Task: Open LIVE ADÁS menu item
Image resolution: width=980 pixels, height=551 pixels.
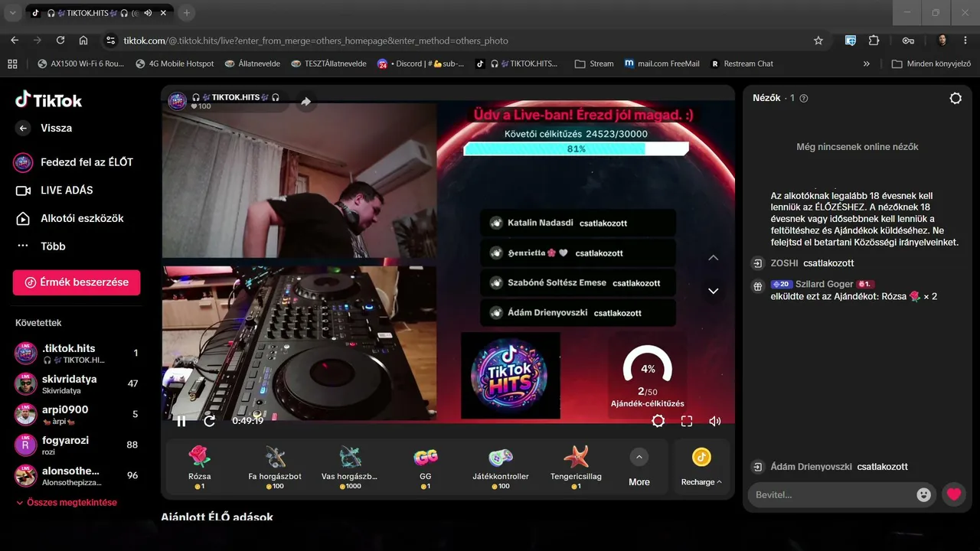Action: 54,191
